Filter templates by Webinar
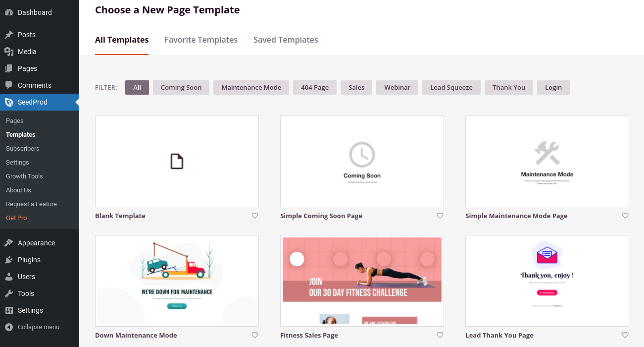This screenshot has width=644, height=347. coord(397,87)
